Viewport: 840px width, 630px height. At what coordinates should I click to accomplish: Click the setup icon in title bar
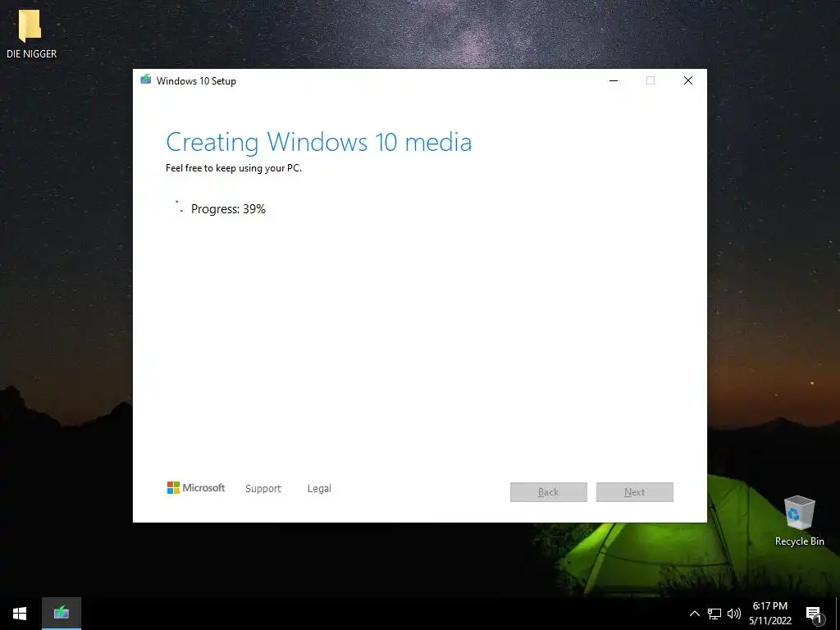145,80
